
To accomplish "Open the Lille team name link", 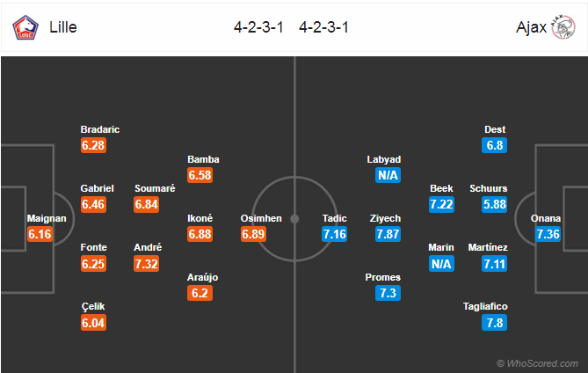I will 63,27.
